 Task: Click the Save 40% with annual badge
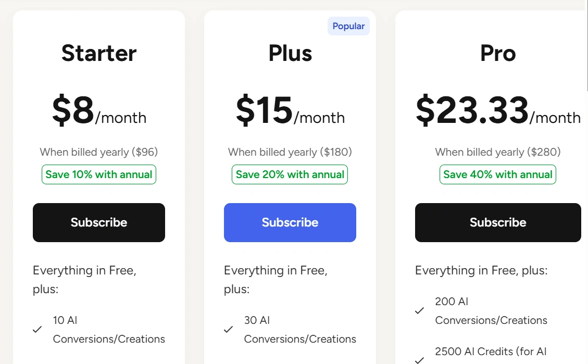[x=498, y=174]
